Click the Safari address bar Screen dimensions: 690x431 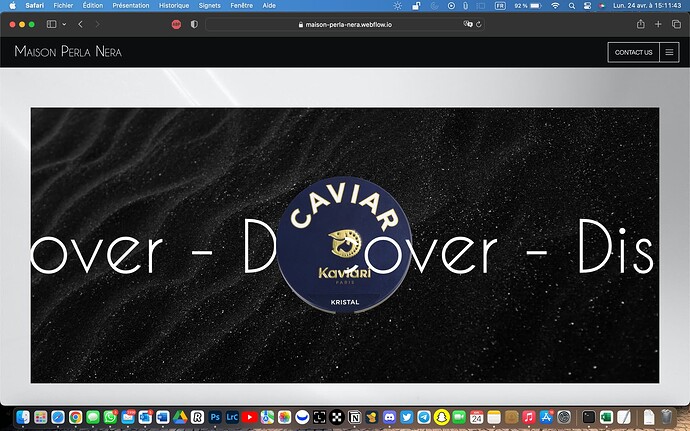tap(345, 25)
